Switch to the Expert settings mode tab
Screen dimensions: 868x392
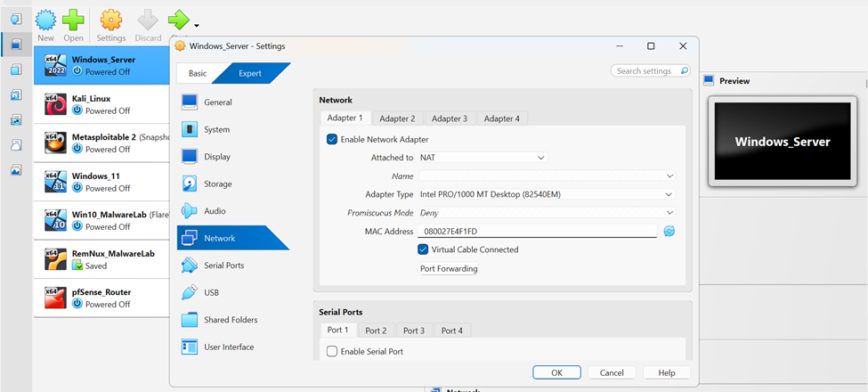[x=251, y=73]
